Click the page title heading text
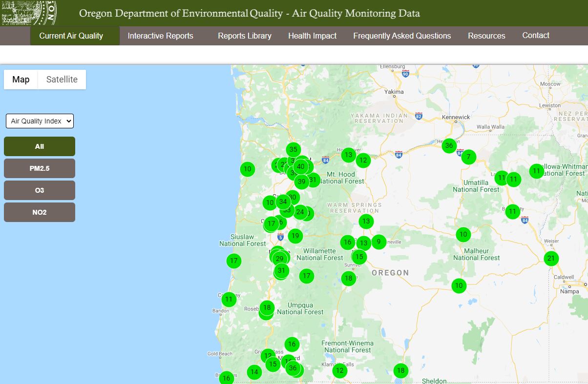588x384 pixels. coord(249,13)
